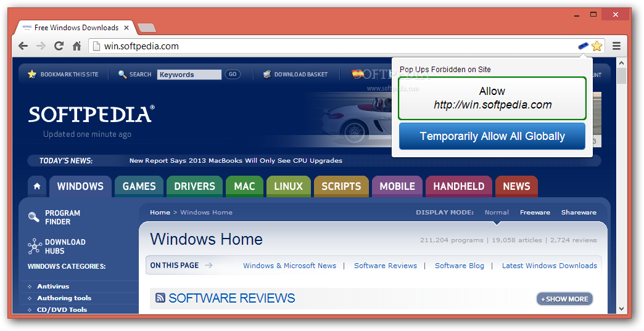Image resolution: width=644 pixels, height=331 pixels.
Task: Open the Antivirus category
Action: tap(53, 286)
